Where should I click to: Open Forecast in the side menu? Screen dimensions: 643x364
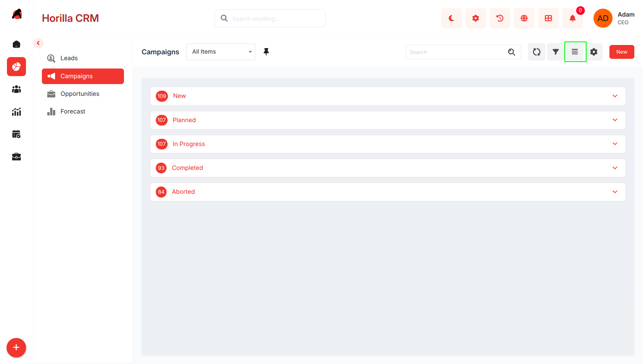(83, 111)
